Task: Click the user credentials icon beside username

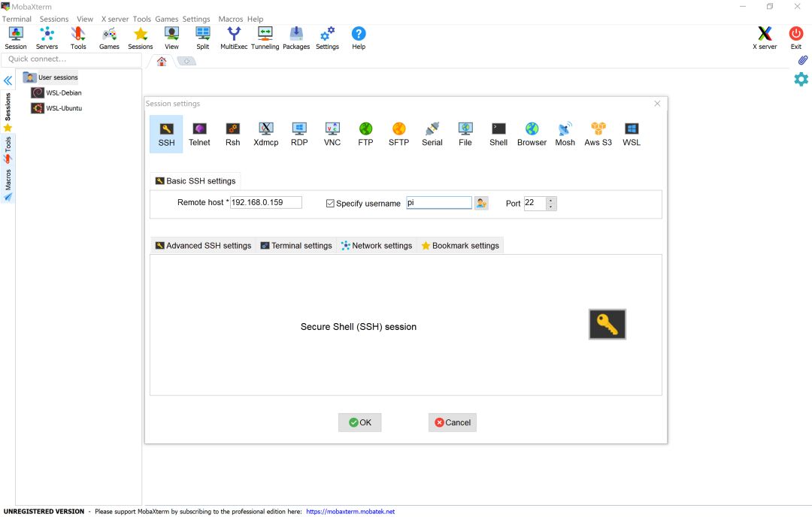Action: (x=482, y=203)
